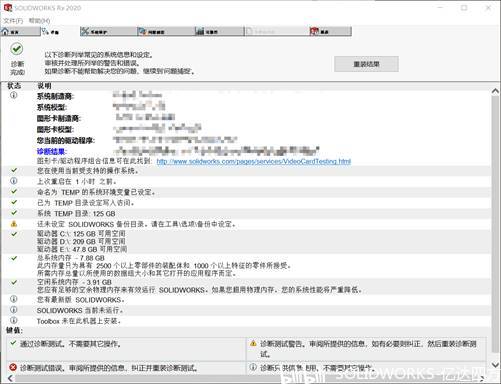
Task: Click the check icon beside 总系统内存 7.88 GB
Action: point(14,258)
